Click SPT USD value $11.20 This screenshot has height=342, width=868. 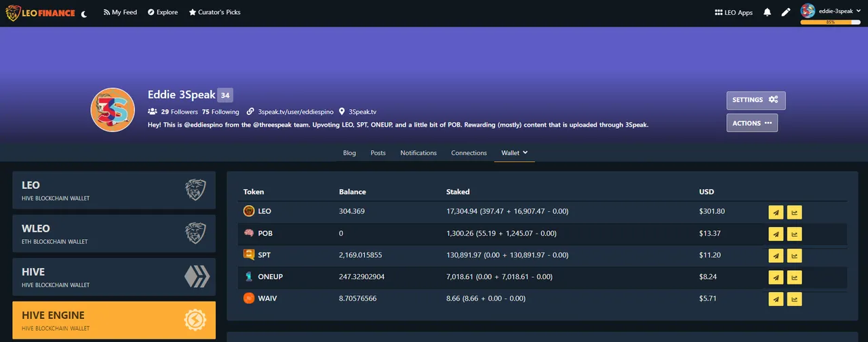709,255
